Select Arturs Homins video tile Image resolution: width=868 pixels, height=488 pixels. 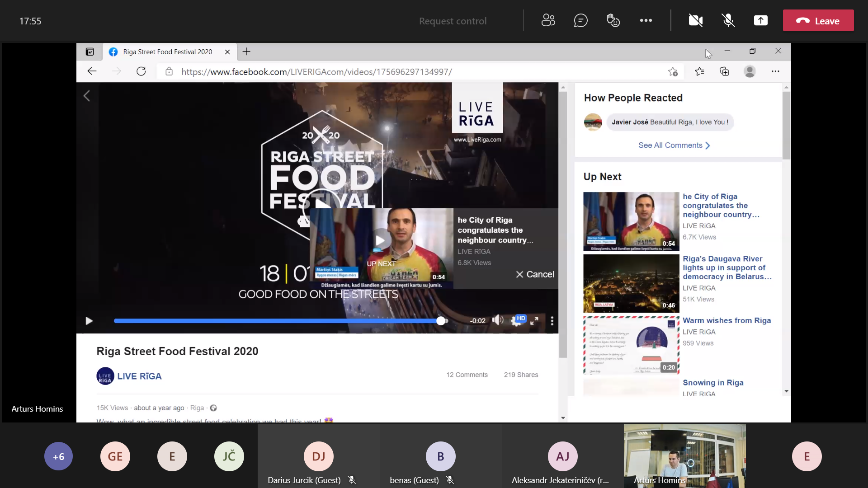pos(684,456)
